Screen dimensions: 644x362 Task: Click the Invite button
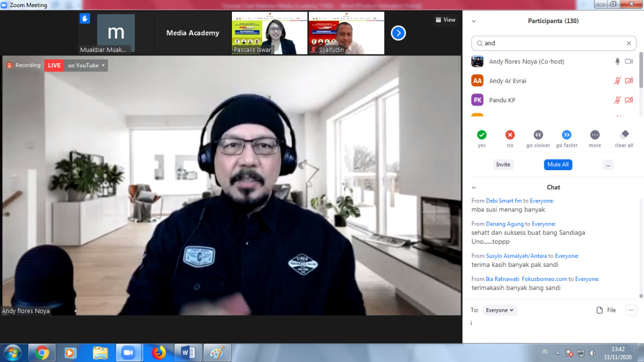pyautogui.click(x=503, y=164)
